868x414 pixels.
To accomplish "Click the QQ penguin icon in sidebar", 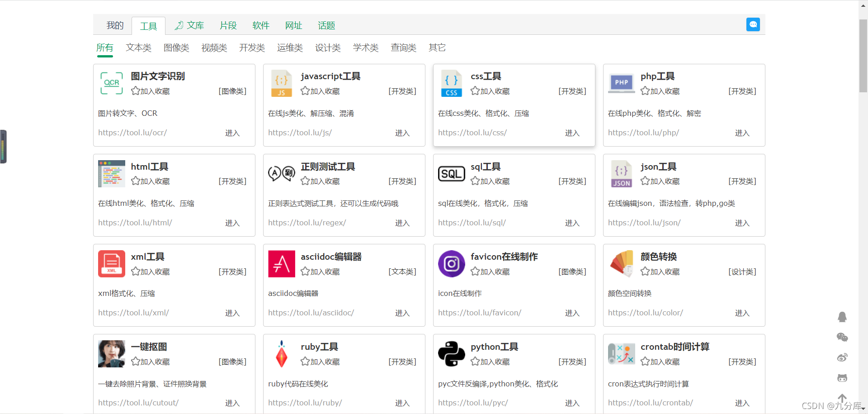I will [x=842, y=317].
